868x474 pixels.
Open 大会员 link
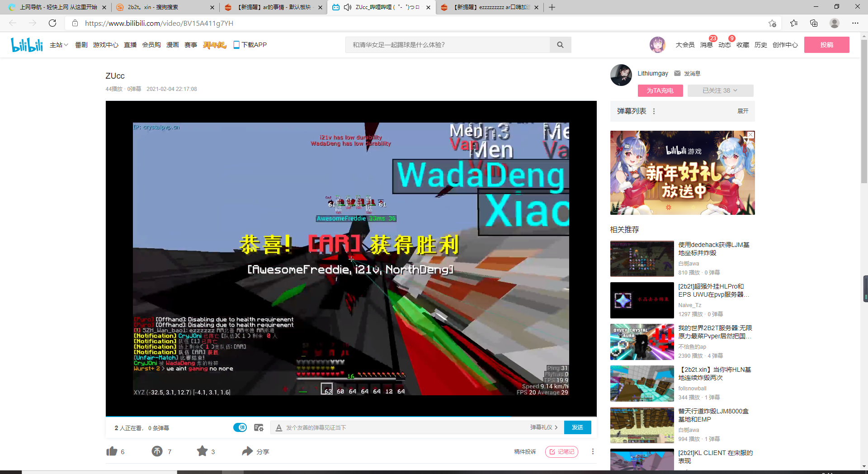685,45
